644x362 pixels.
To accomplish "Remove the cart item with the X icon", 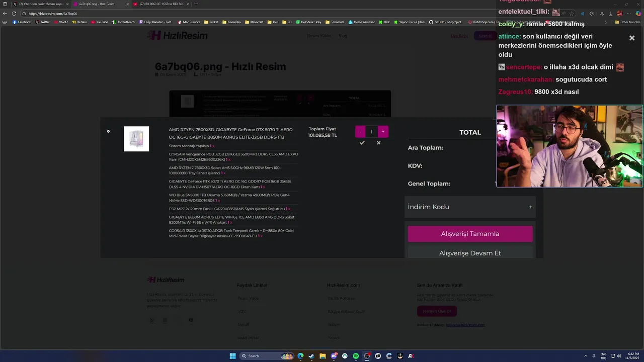I will click(x=378, y=143).
